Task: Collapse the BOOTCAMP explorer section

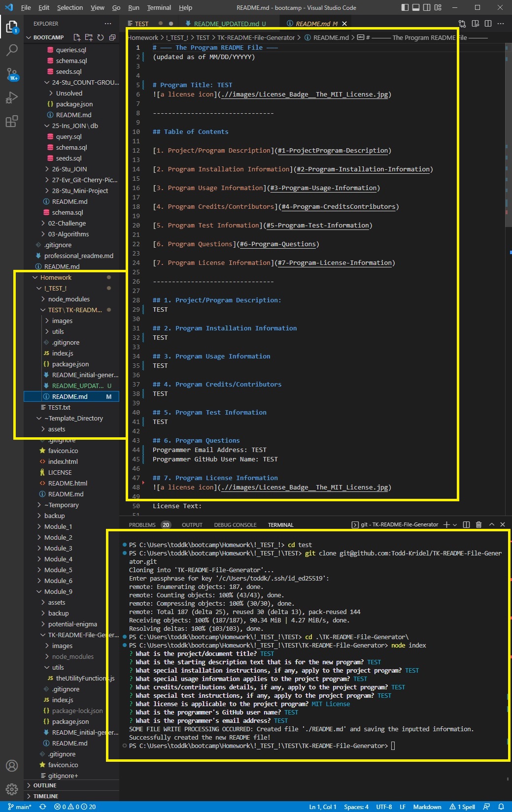Action: click(x=48, y=37)
